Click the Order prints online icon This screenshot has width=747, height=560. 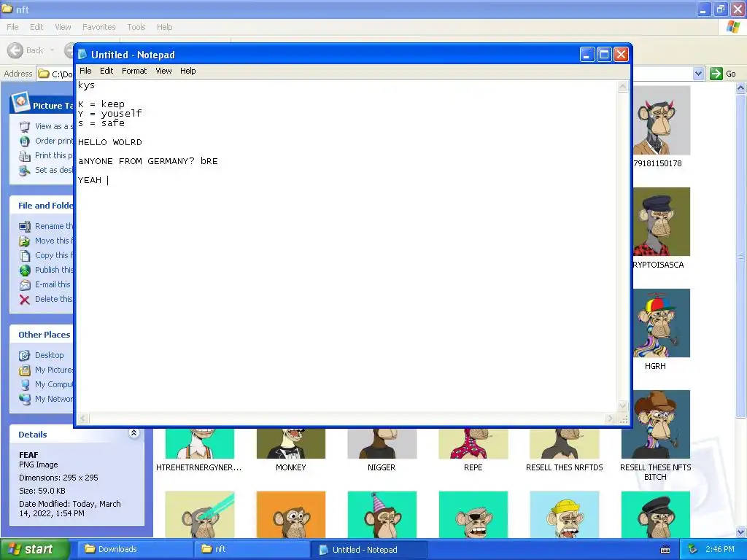pyautogui.click(x=25, y=141)
